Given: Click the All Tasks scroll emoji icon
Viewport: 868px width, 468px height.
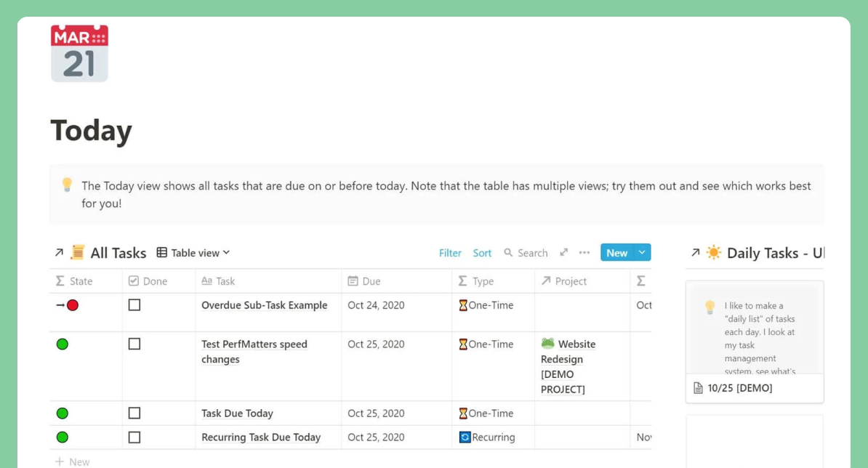Looking at the screenshot, I should (x=78, y=252).
